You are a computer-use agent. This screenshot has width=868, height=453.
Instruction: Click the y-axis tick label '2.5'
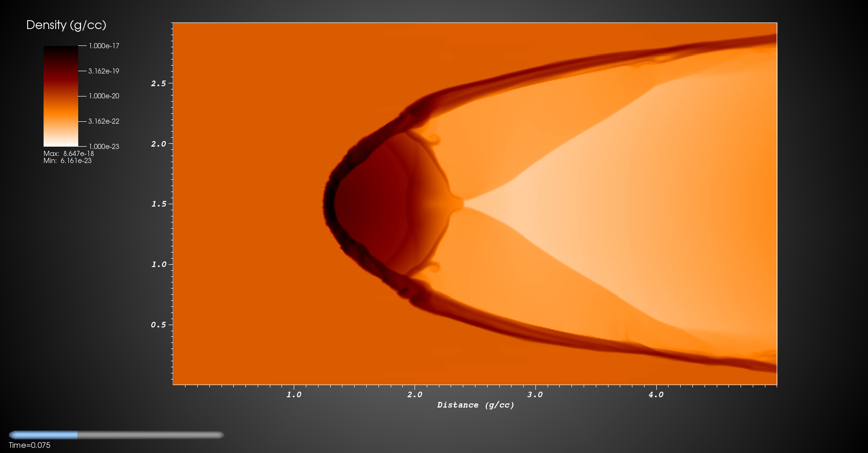[158, 83]
